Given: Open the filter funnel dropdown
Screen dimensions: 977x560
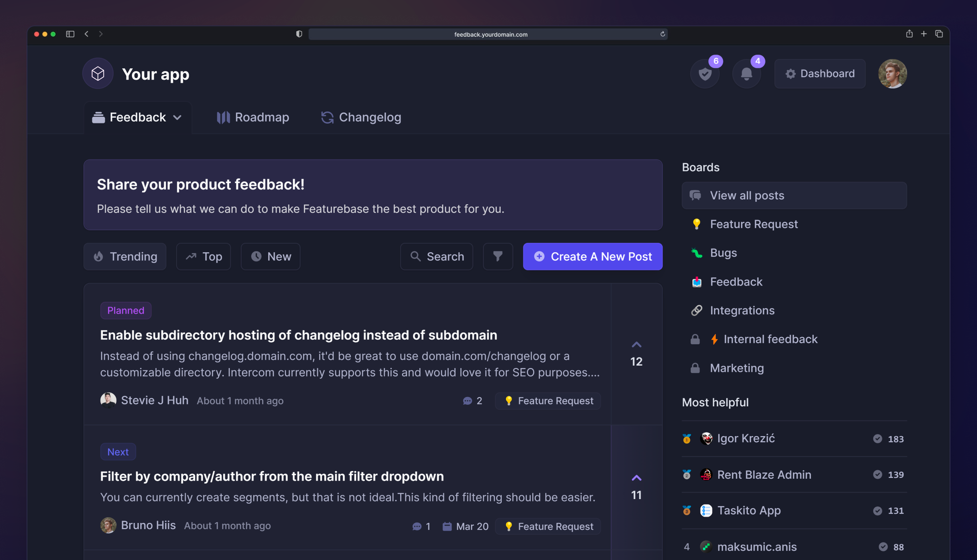Looking at the screenshot, I should tap(498, 256).
